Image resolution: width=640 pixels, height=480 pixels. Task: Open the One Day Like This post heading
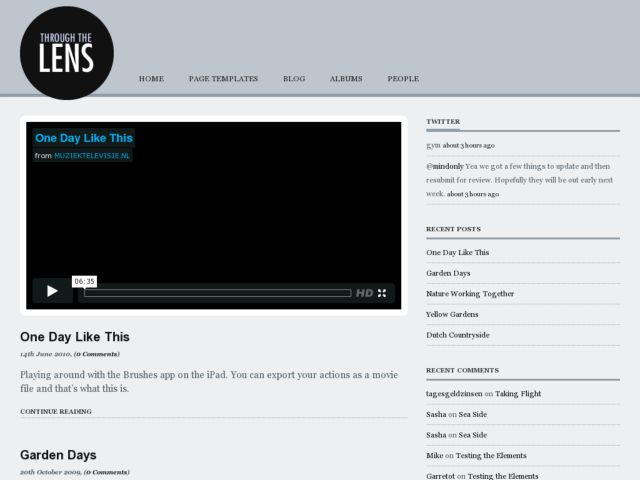pos(75,337)
